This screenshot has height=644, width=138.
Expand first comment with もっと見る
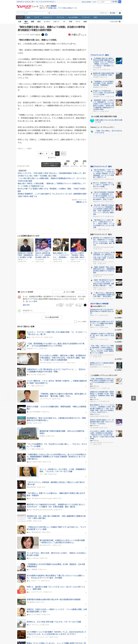(33, 301)
